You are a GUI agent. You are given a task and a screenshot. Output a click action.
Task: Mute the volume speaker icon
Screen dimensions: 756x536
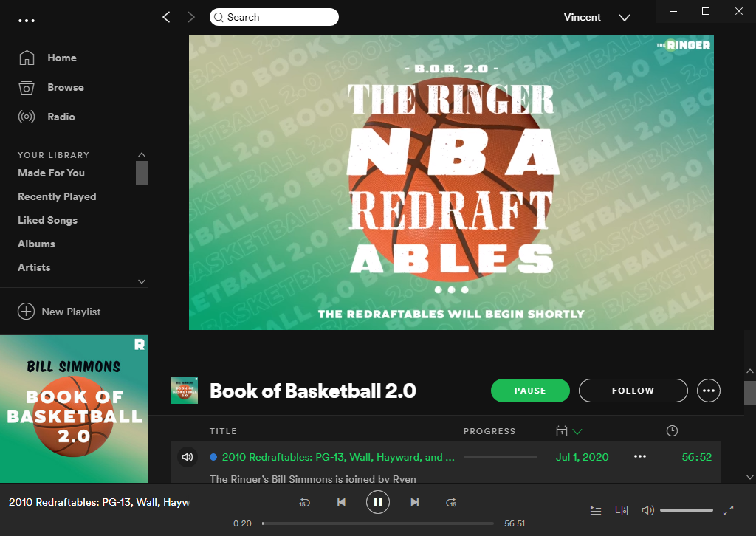(648, 510)
